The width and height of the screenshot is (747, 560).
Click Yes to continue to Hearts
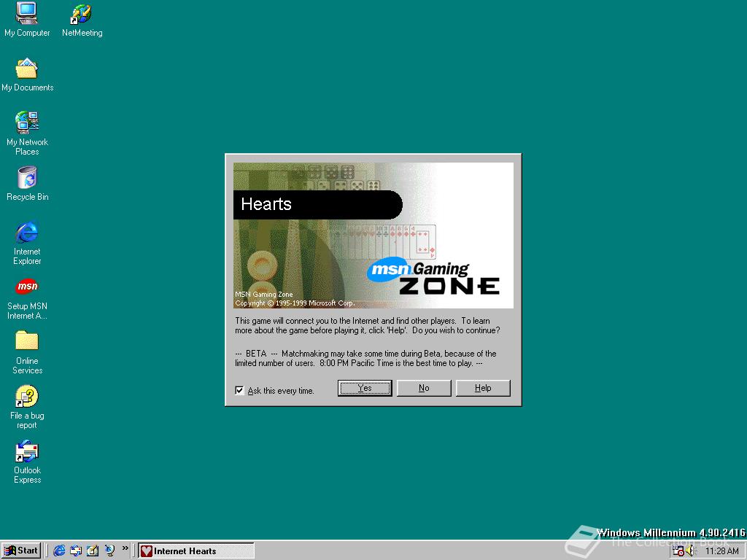tap(365, 388)
